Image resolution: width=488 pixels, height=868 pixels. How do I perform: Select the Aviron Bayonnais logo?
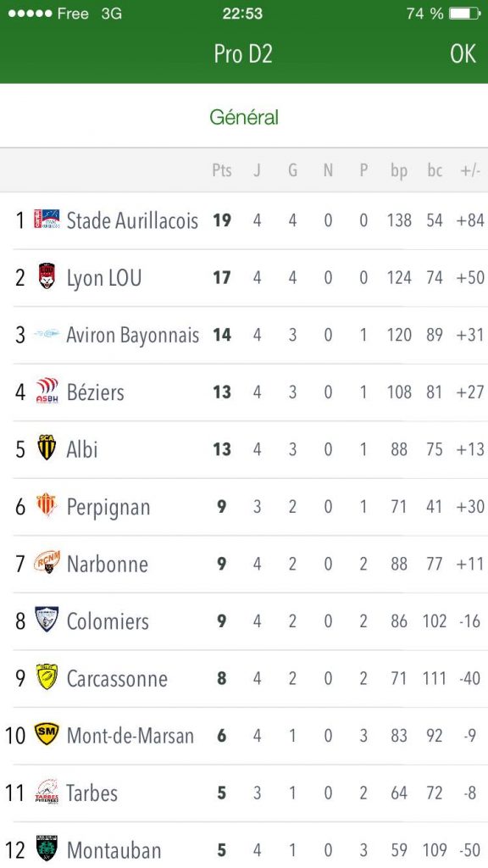click(47, 333)
